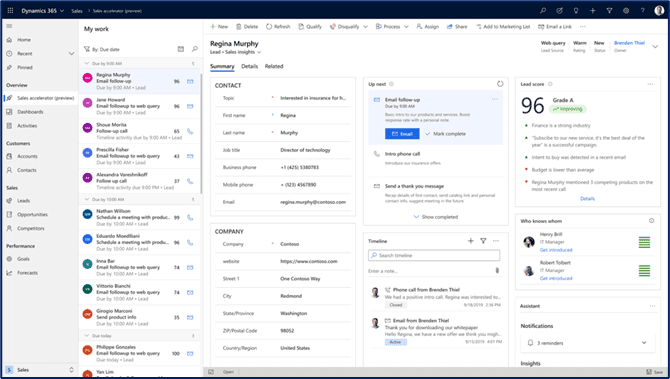Screen dimensions: 670x379
Task: Click the Brenden Thiel owner link
Action: tap(629, 43)
